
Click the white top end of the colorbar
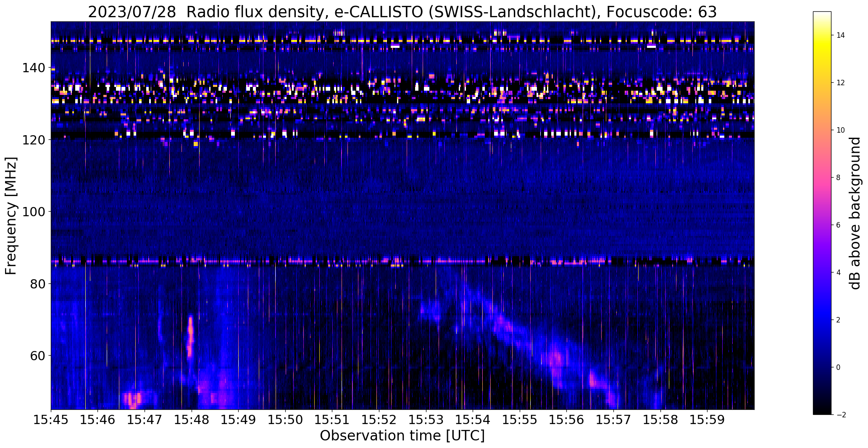coord(822,15)
